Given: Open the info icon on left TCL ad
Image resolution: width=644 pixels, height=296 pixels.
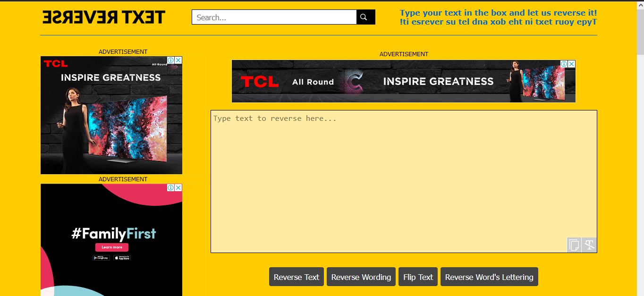Looking at the screenshot, I should pyautogui.click(x=171, y=60).
